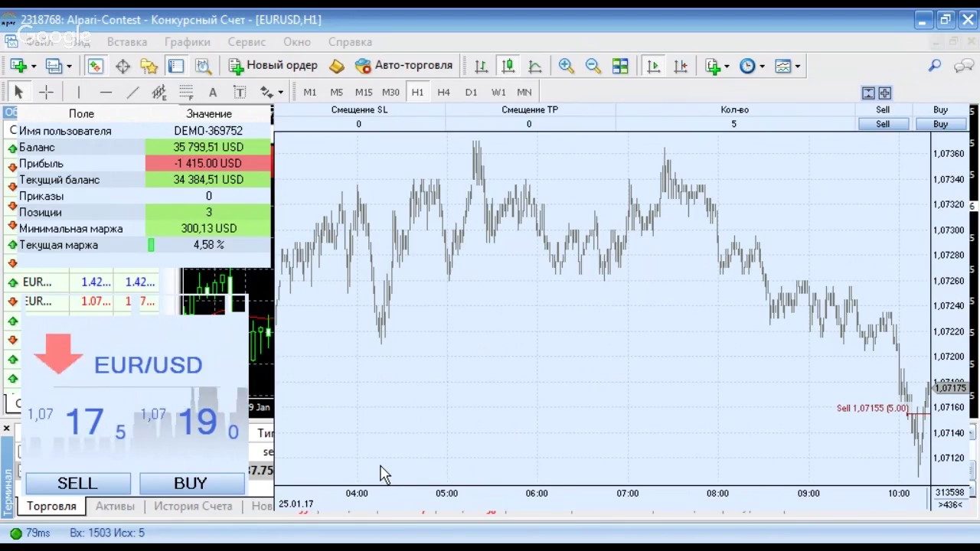Image resolution: width=980 pixels, height=551 pixels.
Task: Select the text A tool
Action: click(213, 92)
